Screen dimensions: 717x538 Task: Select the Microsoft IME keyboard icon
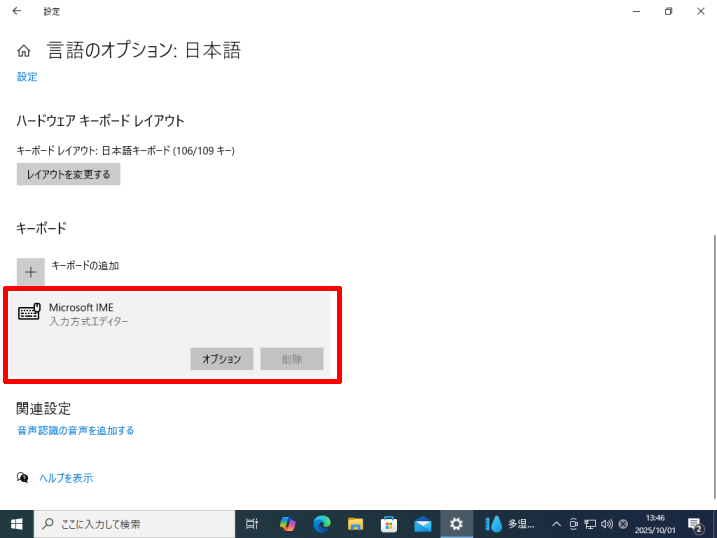(x=29, y=313)
